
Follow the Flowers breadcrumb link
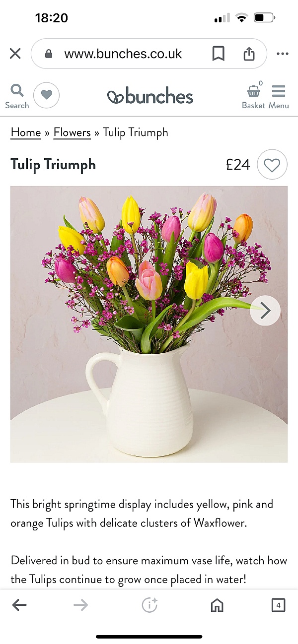[x=72, y=132]
